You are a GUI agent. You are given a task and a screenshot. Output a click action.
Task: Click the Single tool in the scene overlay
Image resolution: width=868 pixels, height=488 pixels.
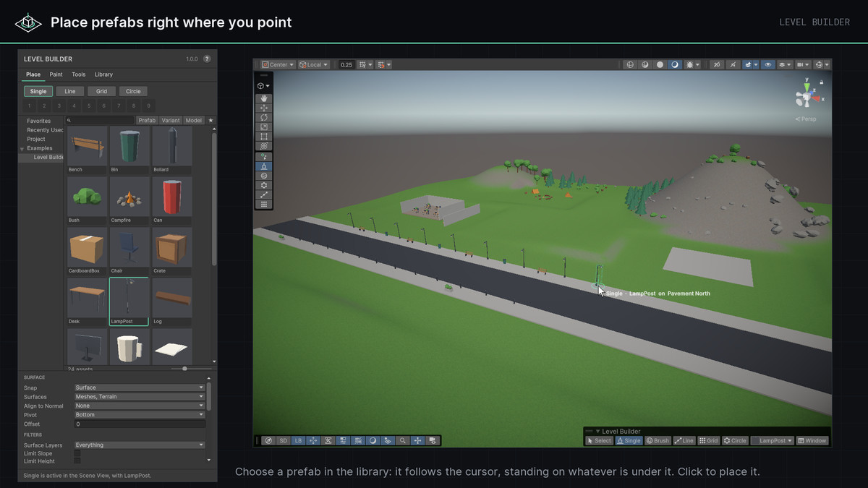click(x=629, y=440)
